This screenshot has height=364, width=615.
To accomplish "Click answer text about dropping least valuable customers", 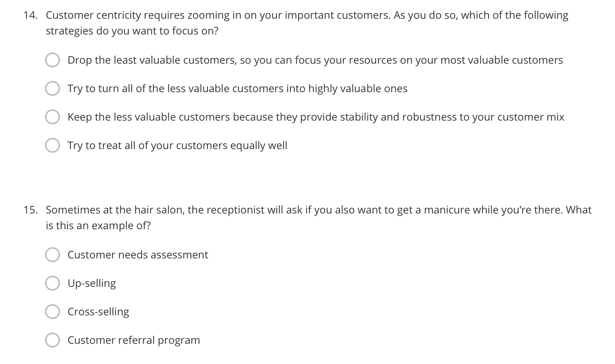I will click(315, 60).
